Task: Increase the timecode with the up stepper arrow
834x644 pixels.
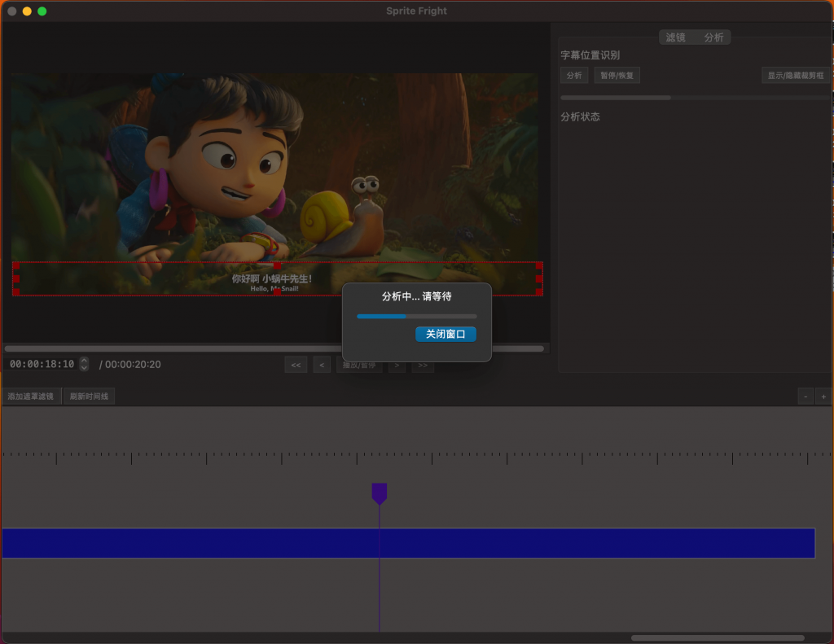Action: tap(84, 361)
